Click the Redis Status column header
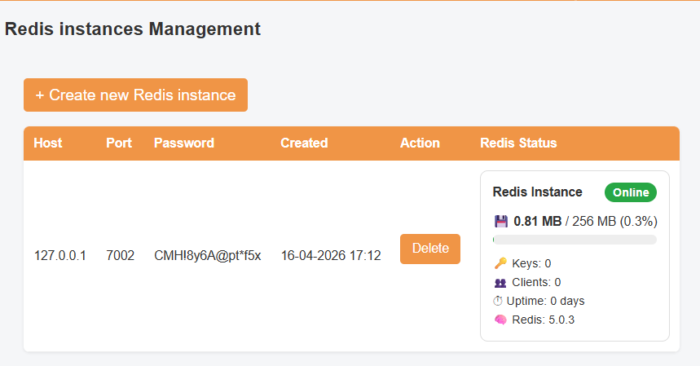The width and height of the screenshot is (700, 366). coord(518,143)
